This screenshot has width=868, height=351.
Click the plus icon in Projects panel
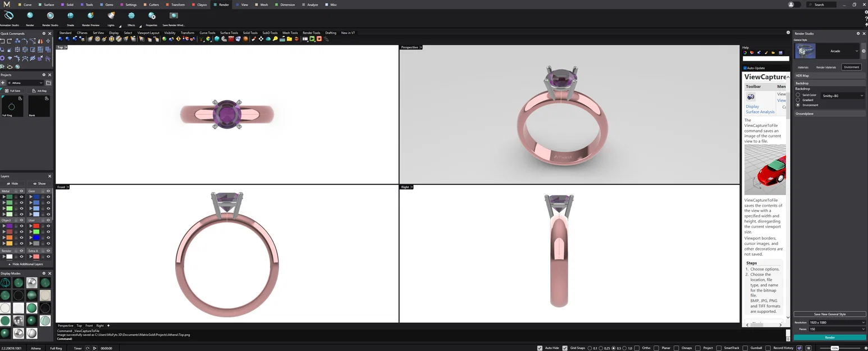pos(3,83)
